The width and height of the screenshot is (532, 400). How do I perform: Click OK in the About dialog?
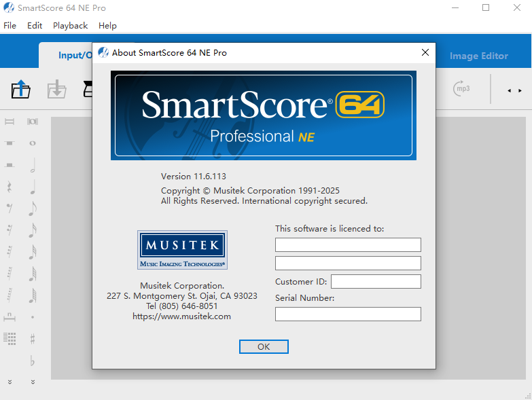[x=264, y=346]
